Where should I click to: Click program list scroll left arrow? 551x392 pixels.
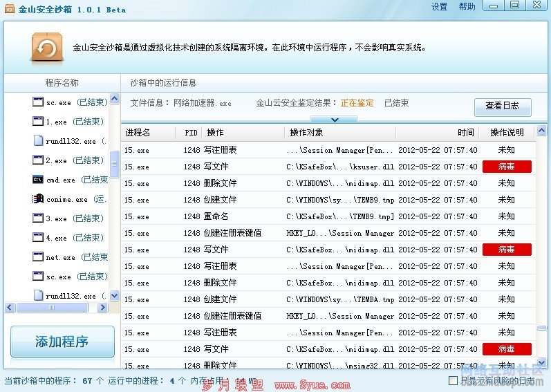[x=10, y=308]
